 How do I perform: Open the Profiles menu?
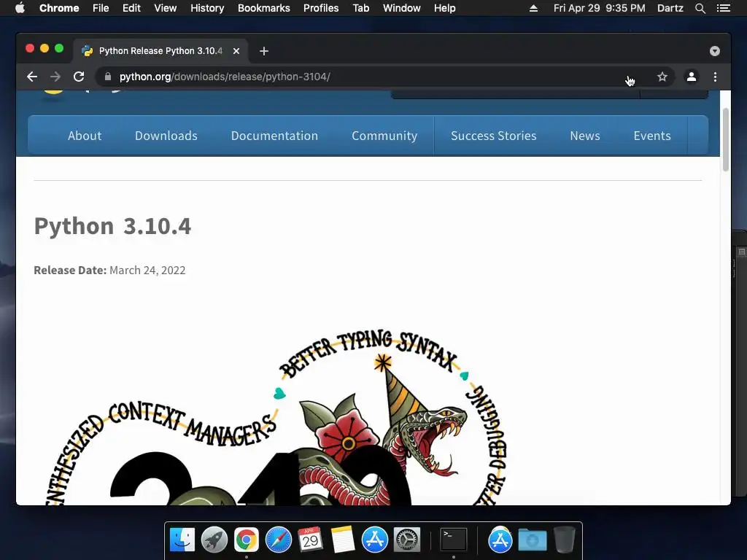point(321,8)
